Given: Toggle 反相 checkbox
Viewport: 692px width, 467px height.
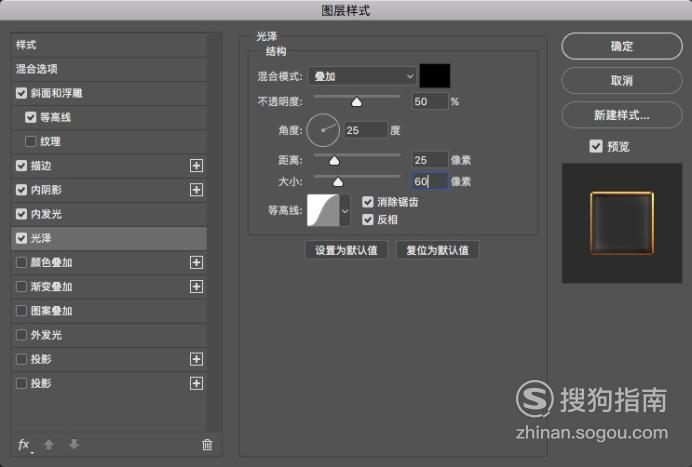Looking at the screenshot, I should coord(368,219).
